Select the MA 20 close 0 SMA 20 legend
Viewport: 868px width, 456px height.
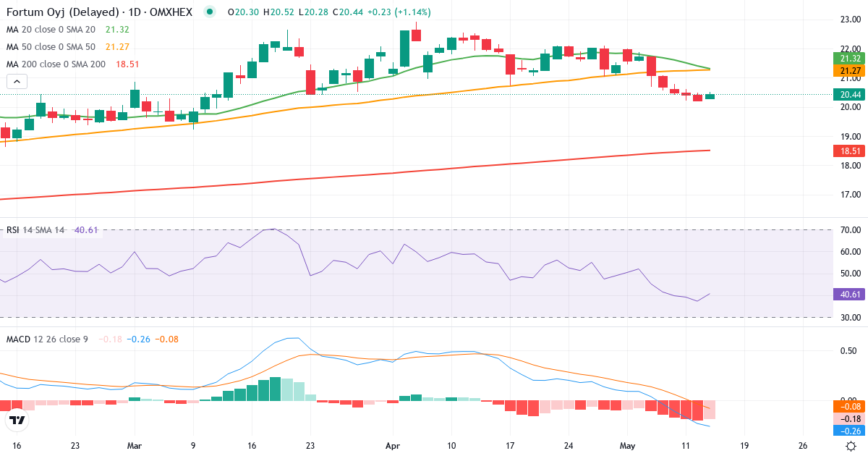50,30
